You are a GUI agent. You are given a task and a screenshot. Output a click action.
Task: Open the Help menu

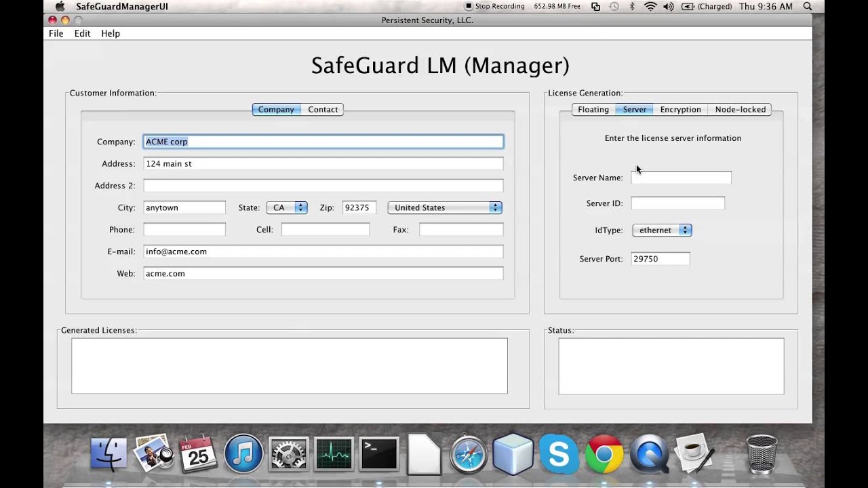(x=111, y=33)
